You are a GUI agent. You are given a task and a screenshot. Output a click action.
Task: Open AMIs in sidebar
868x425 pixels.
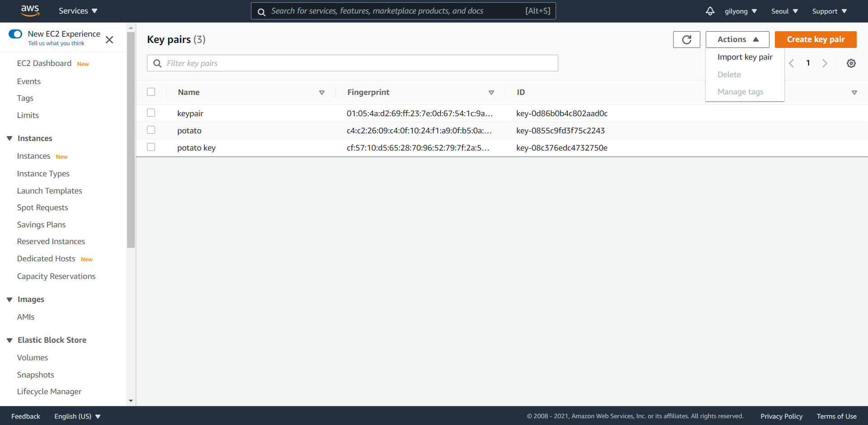click(x=26, y=317)
